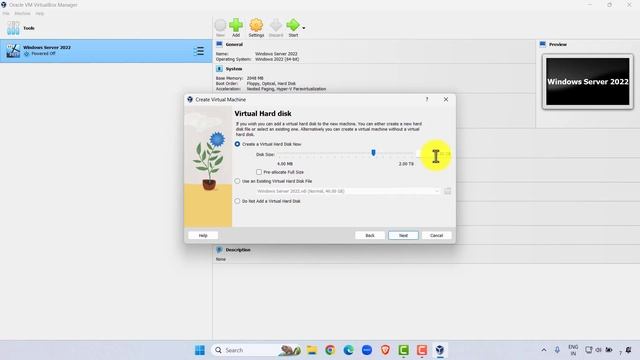This screenshot has width=640, height=360.
Task: Click the choose disk file folder icon
Action: 448,191
